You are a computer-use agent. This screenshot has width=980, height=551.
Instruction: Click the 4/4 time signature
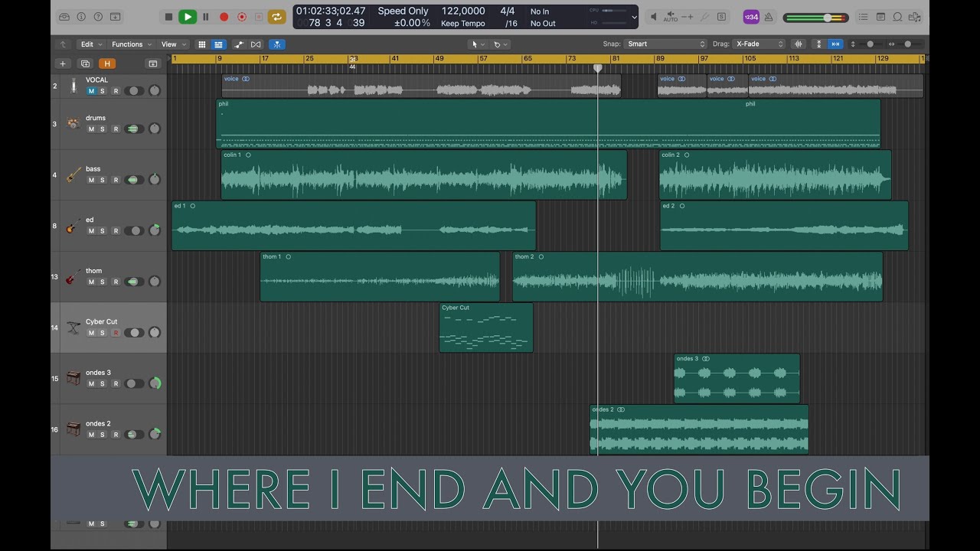[508, 11]
